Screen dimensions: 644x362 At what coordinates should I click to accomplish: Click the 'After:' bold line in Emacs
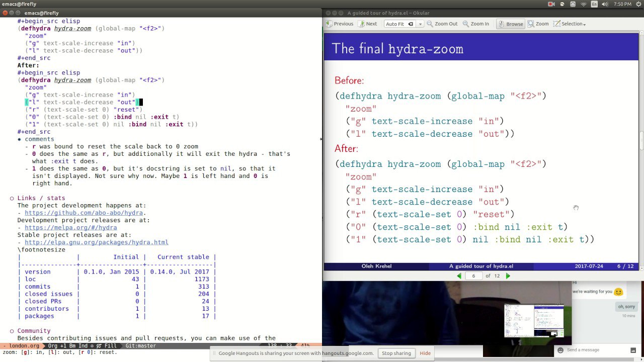28,65
